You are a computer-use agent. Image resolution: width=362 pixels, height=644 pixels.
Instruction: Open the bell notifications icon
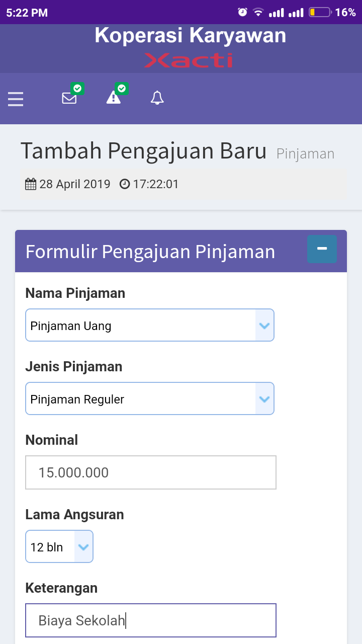click(x=157, y=98)
